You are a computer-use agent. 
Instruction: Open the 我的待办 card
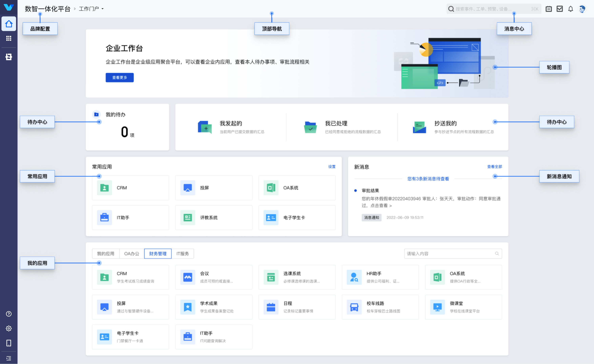pyautogui.click(x=127, y=127)
